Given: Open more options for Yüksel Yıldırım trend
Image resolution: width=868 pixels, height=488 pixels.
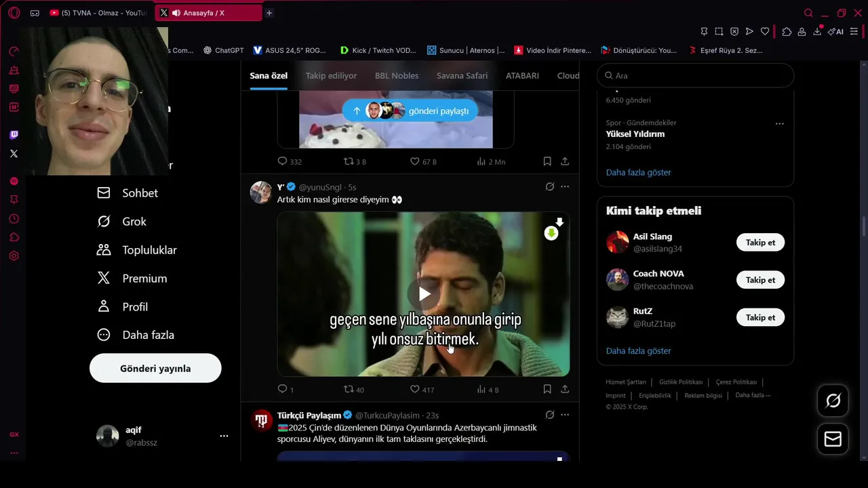Looking at the screenshot, I should point(779,123).
